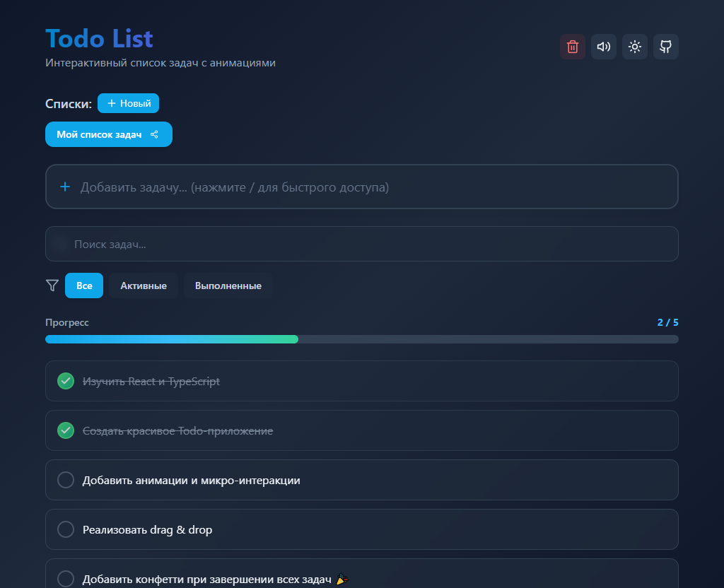
Task: Uncheck Создать красивое Todo-приложение
Action: 65,430
